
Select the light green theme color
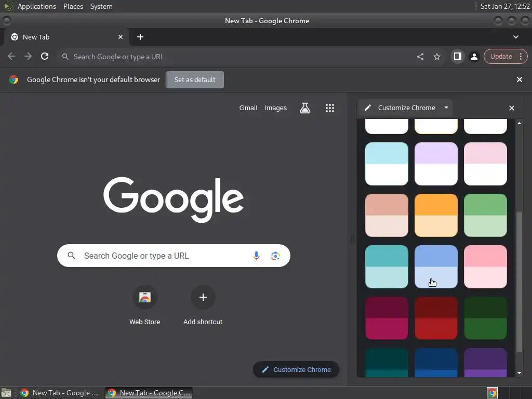485,215
